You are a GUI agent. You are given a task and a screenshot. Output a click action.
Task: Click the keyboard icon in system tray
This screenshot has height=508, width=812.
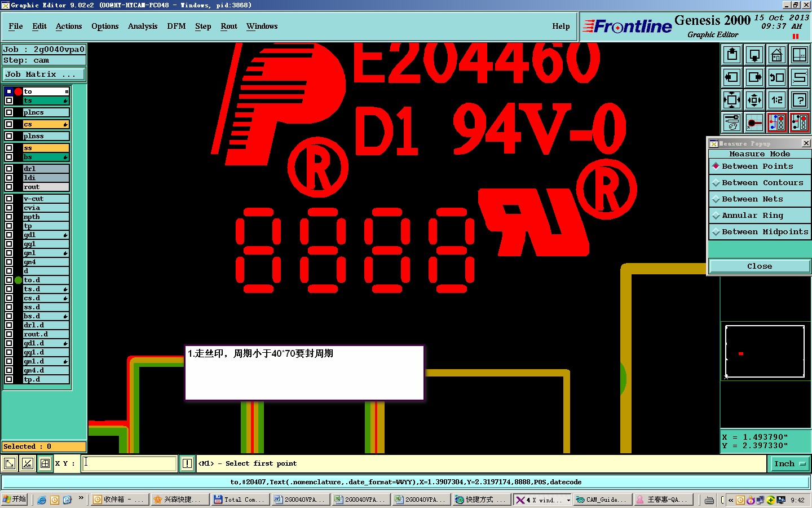point(709,500)
